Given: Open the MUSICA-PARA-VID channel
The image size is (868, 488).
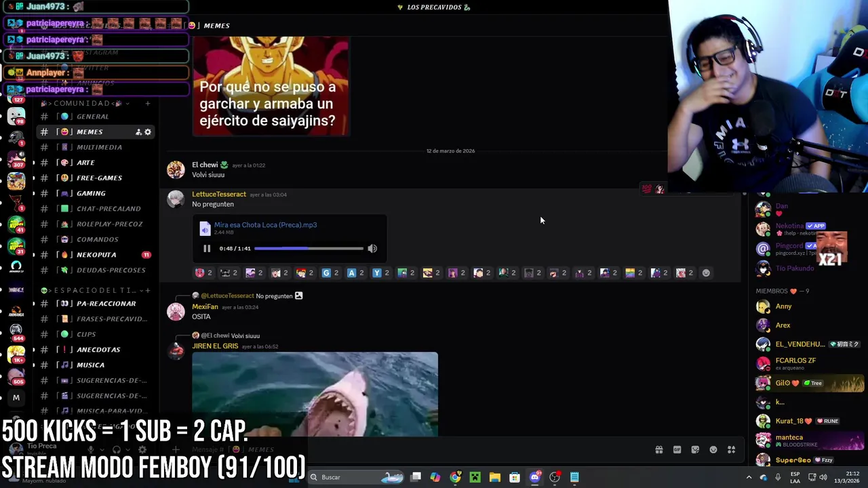Looking at the screenshot, I should pos(96,411).
